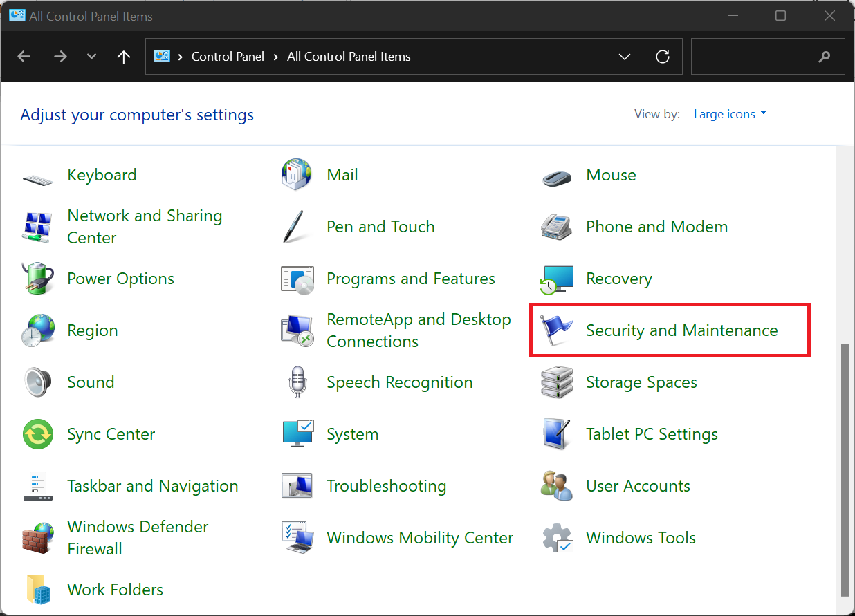This screenshot has width=855, height=616.
Task: Open the Region globe icon
Action: pyautogui.click(x=37, y=330)
